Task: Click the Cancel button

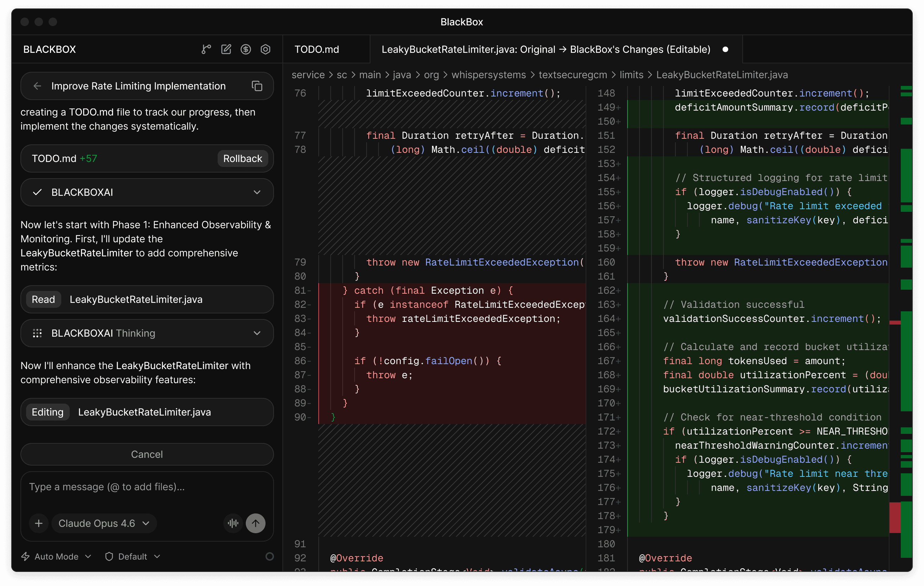Action: point(147,454)
